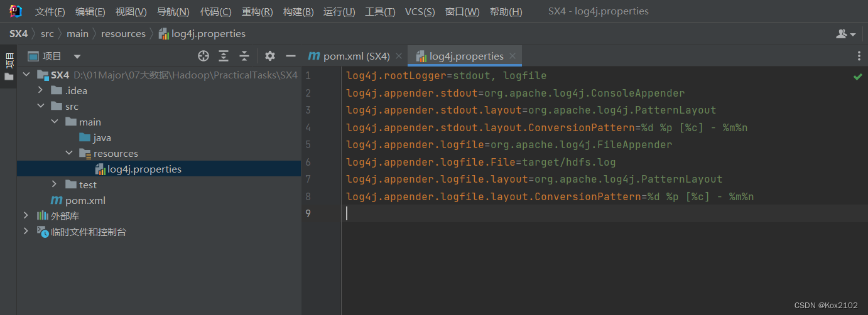Click the stdout.layout.ConversionPattern line
Image resolution: width=868 pixels, height=315 pixels.
coord(547,127)
